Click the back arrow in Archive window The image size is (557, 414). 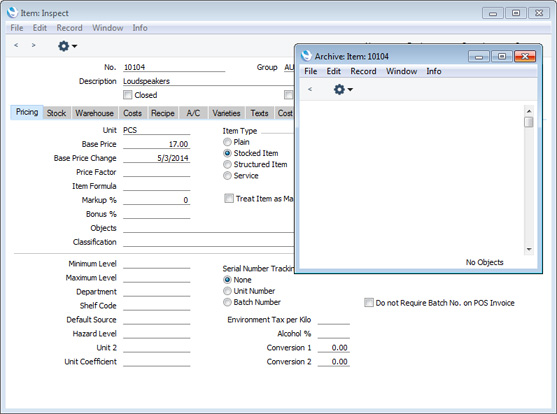[x=310, y=89]
